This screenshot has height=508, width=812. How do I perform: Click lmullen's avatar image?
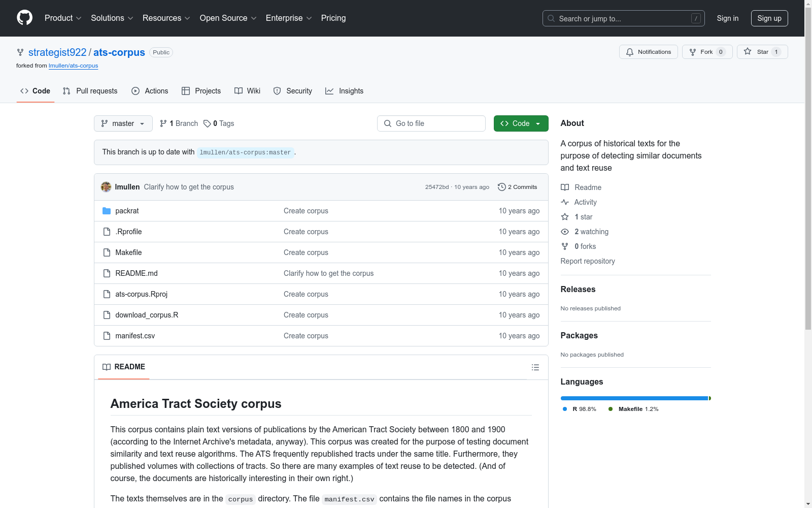pyautogui.click(x=106, y=187)
